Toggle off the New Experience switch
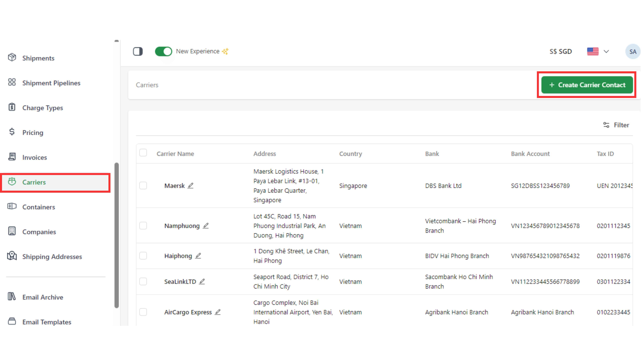This screenshot has width=644, height=362. tap(164, 51)
